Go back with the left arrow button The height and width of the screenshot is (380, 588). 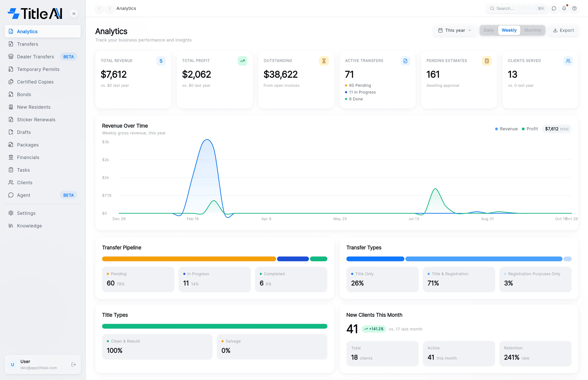[99, 8]
